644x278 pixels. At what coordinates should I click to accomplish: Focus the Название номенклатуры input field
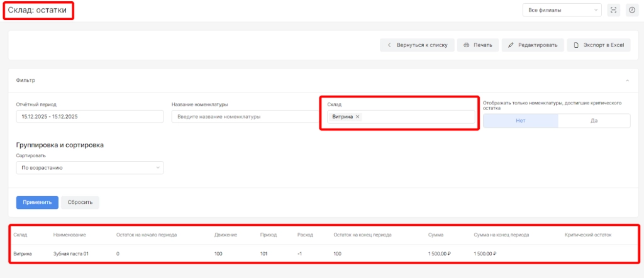(245, 117)
